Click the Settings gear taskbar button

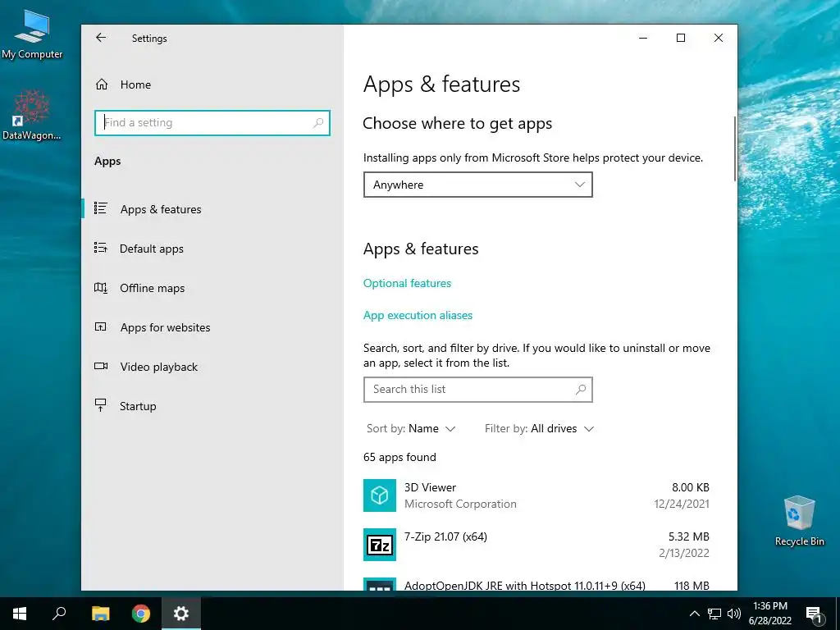181,614
